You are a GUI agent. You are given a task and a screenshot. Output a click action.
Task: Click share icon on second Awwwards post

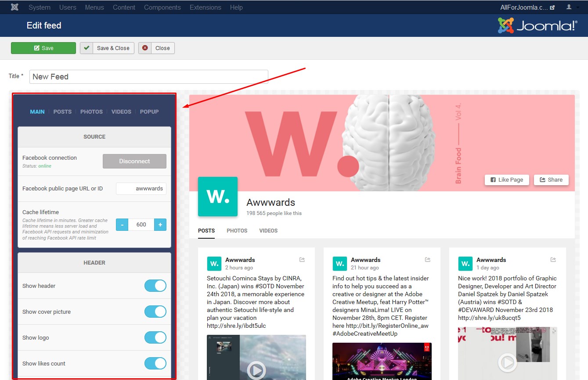coord(428,260)
